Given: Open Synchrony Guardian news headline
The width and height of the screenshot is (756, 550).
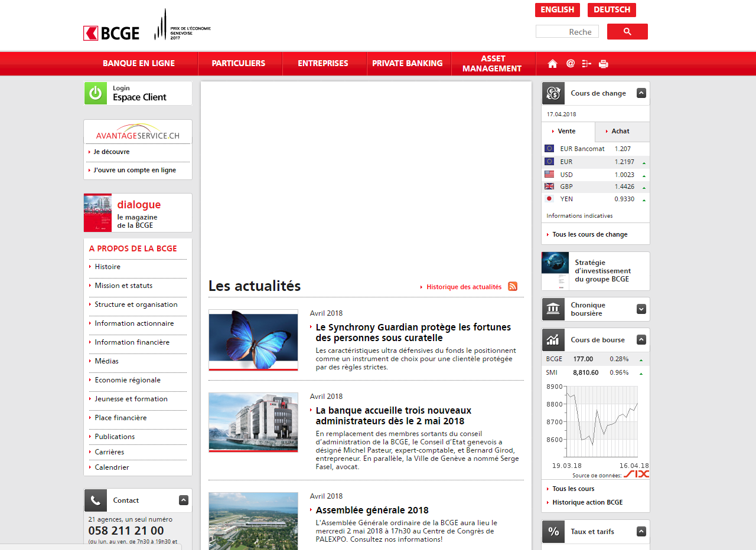Looking at the screenshot, I should pos(413,332).
